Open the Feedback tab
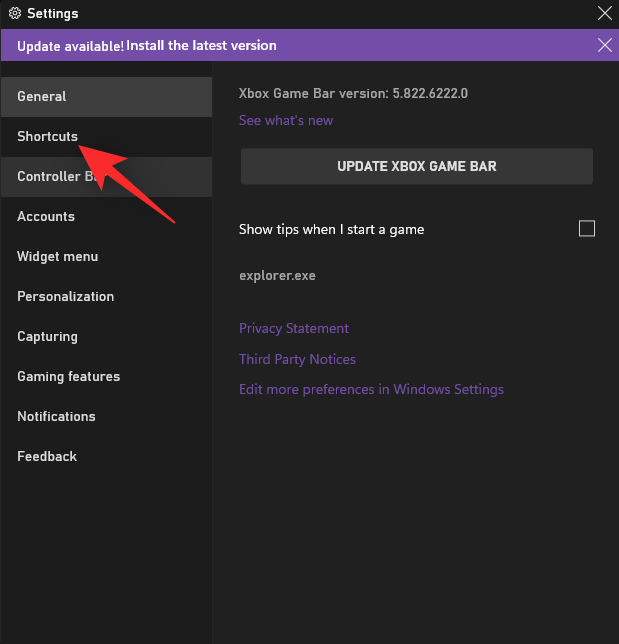This screenshot has height=644, width=619. click(106, 456)
